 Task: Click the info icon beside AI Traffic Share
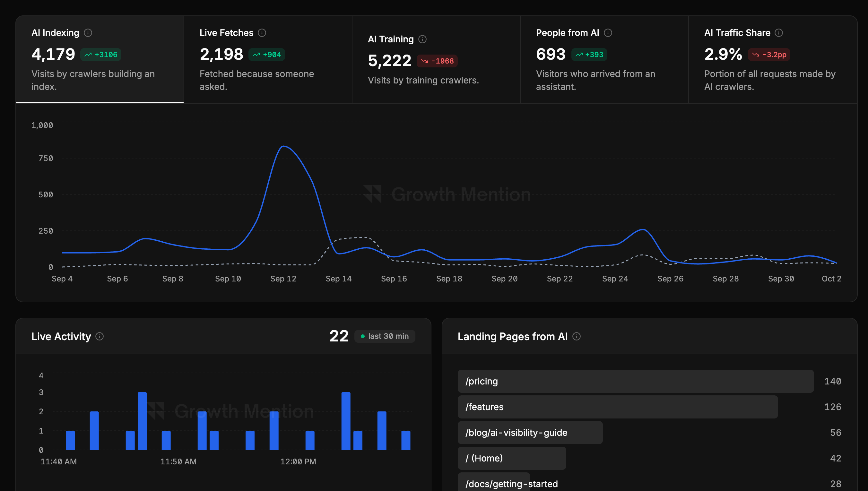[779, 33]
